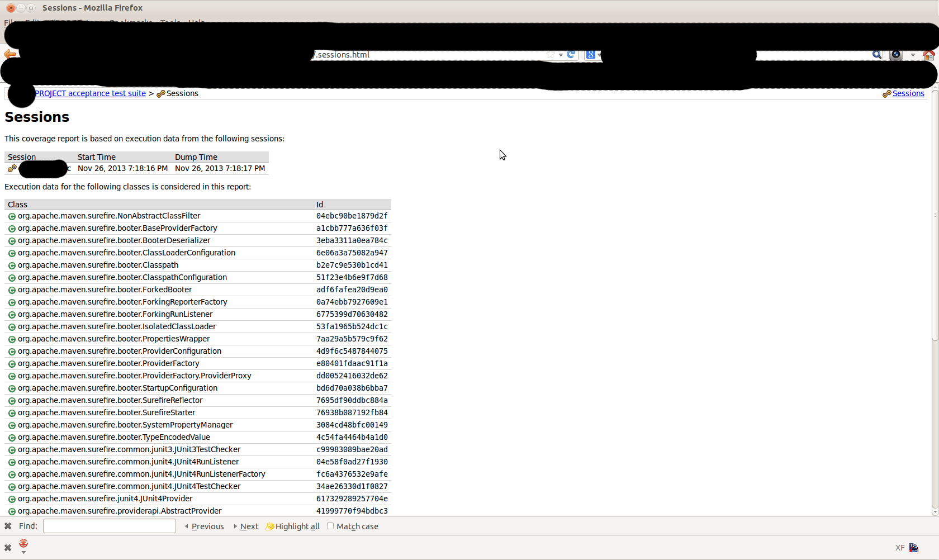Select the TypeEncodedValue class name

(114, 437)
